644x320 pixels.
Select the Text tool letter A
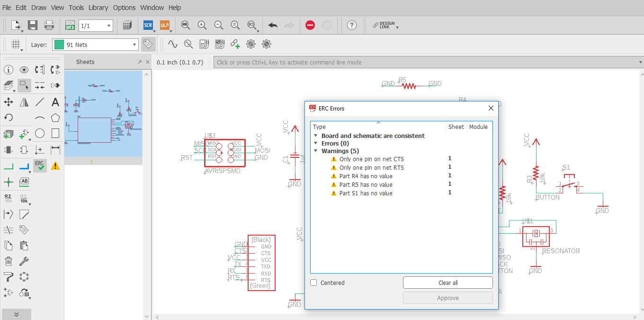tap(55, 102)
